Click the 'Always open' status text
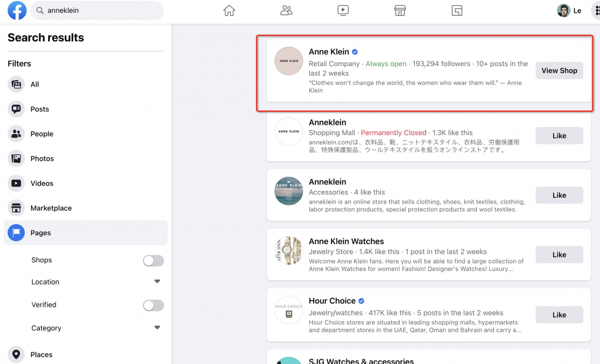This screenshot has width=600, height=364. (386, 63)
